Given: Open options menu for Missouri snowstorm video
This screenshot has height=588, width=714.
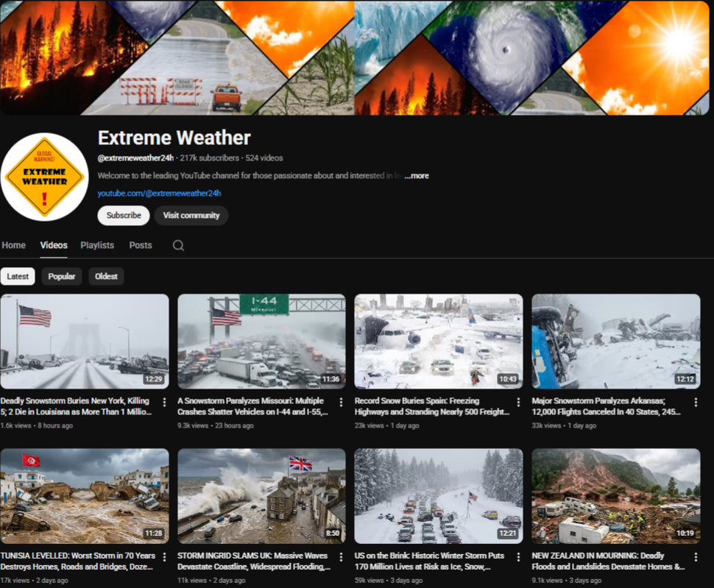Looking at the screenshot, I should click(x=341, y=403).
